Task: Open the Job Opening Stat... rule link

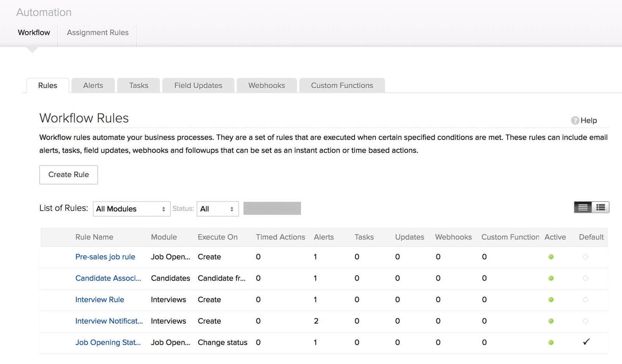Action: pyautogui.click(x=108, y=342)
